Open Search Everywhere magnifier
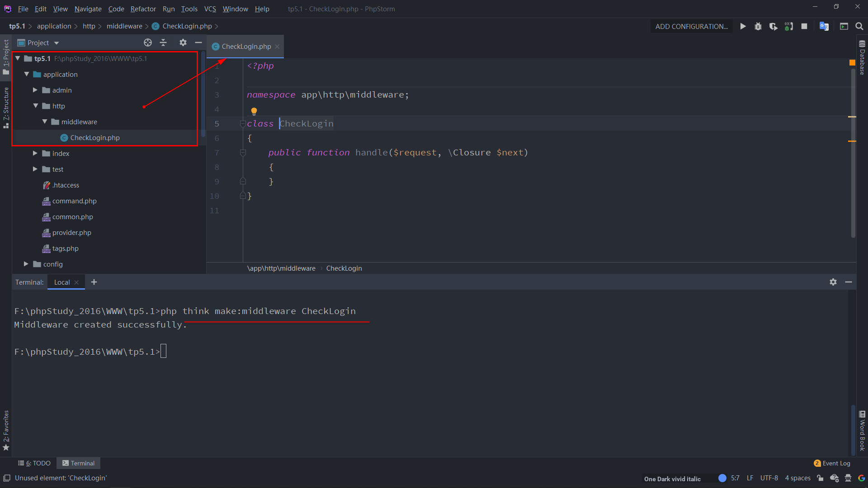The height and width of the screenshot is (488, 868). (859, 26)
